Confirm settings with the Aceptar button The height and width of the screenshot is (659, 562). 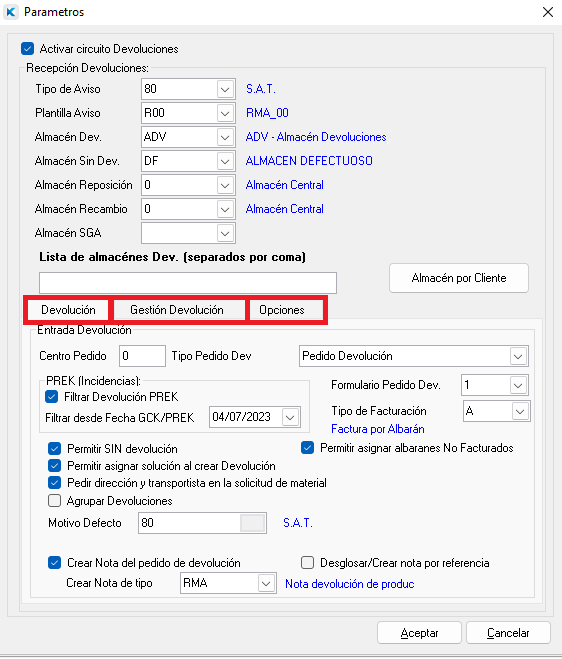420,633
